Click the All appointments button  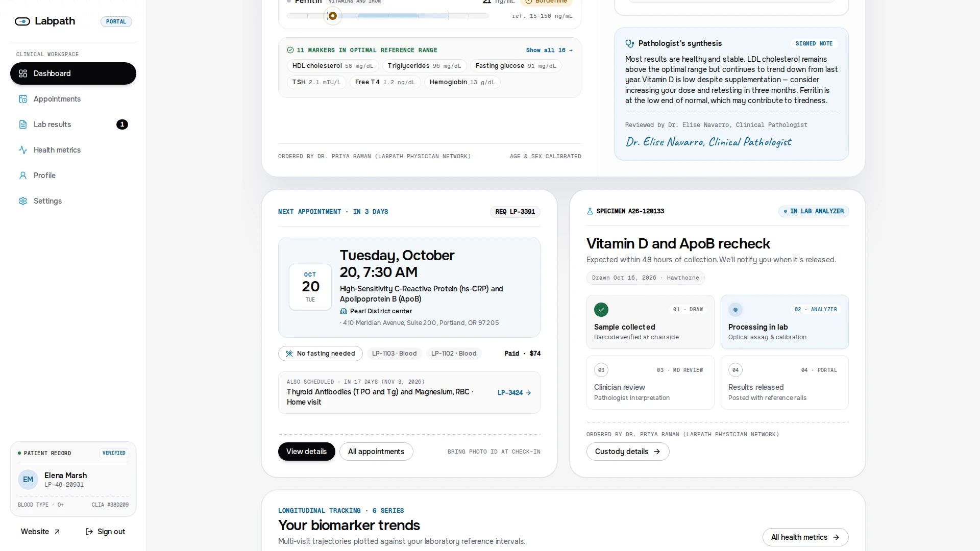click(x=376, y=452)
